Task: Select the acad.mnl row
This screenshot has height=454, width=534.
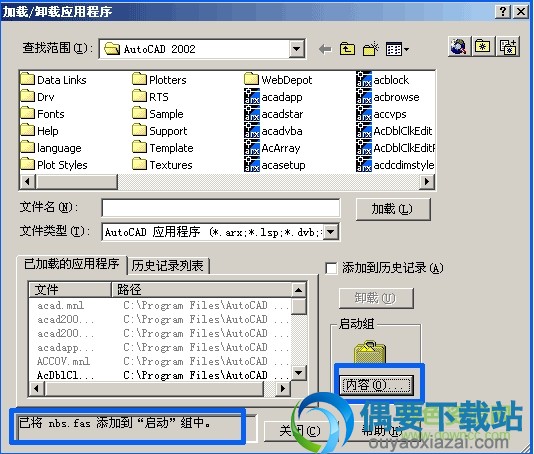Action: (x=160, y=305)
